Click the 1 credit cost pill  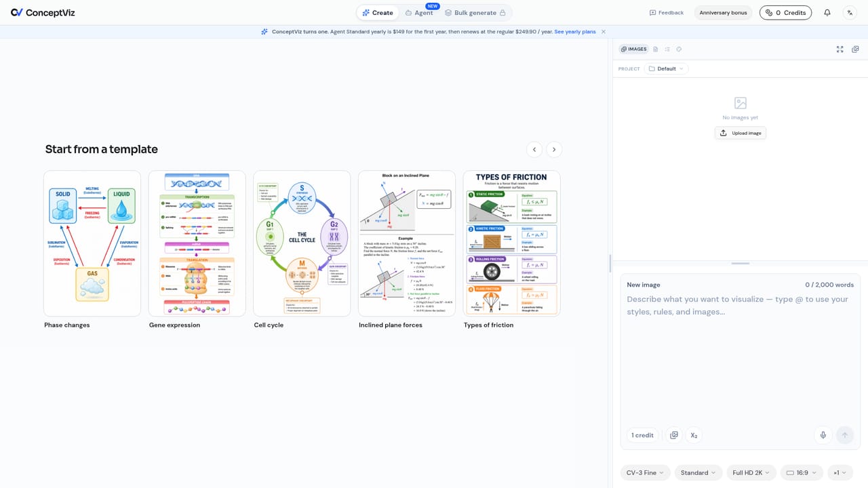643,435
